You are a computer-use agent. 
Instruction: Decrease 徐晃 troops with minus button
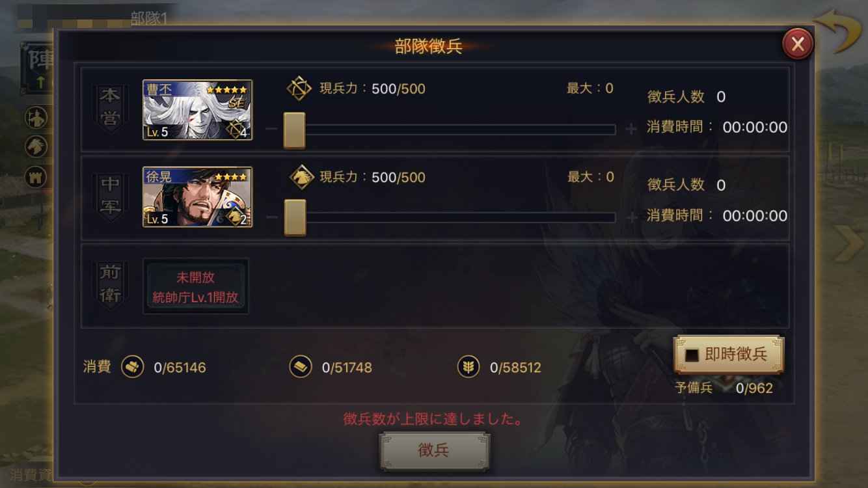272,217
